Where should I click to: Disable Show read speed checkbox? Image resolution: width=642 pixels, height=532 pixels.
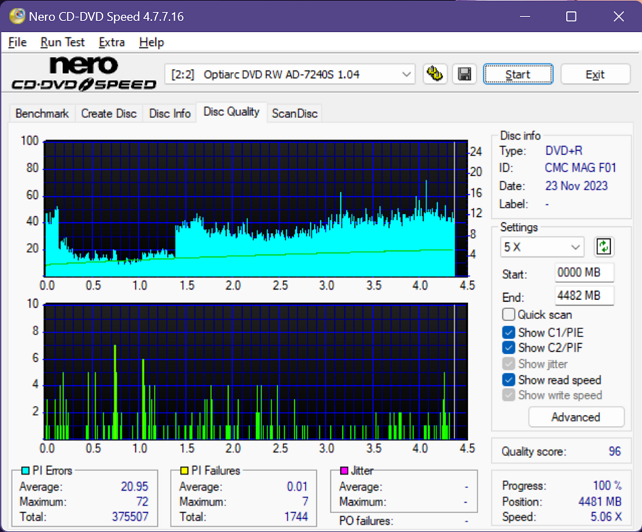click(x=508, y=380)
